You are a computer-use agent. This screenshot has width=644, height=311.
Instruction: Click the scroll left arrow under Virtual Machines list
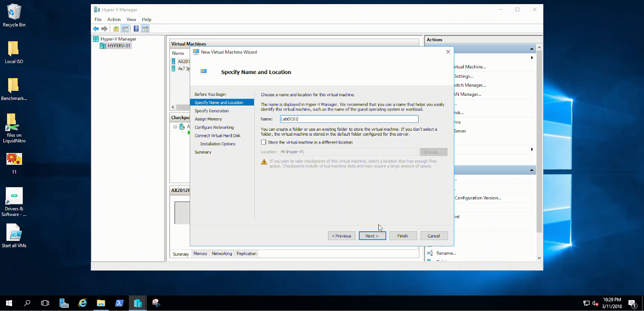click(173, 107)
